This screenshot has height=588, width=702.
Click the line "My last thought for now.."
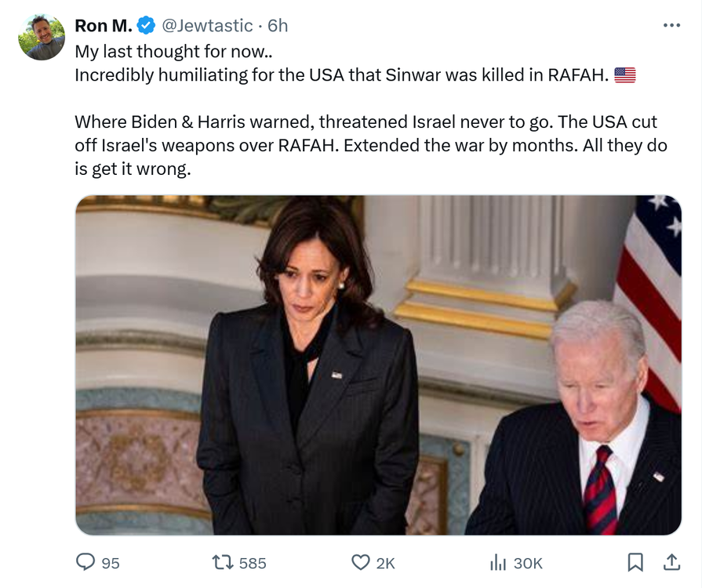173,52
